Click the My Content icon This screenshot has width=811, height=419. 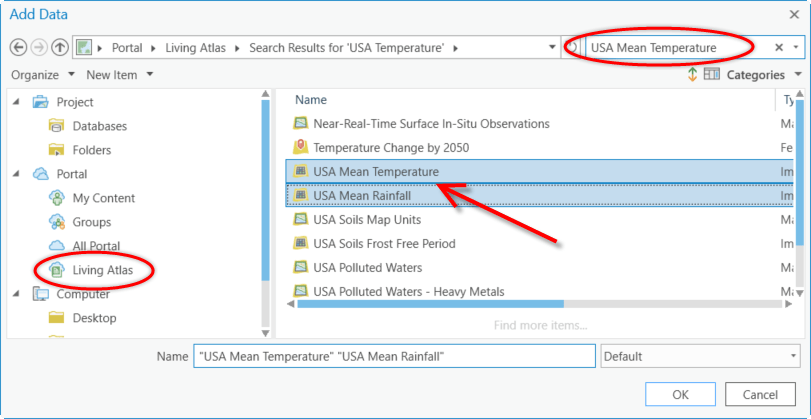[x=56, y=198]
